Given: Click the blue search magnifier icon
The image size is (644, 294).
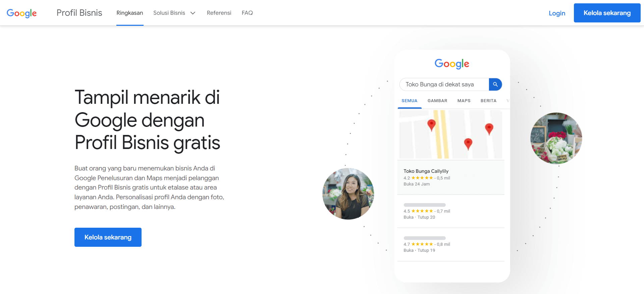Looking at the screenshot, I should [x=495, y=84].
